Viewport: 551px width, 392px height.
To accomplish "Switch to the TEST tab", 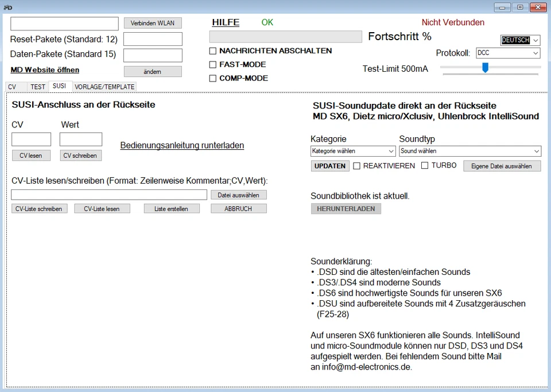I will [x=37, y=87].
